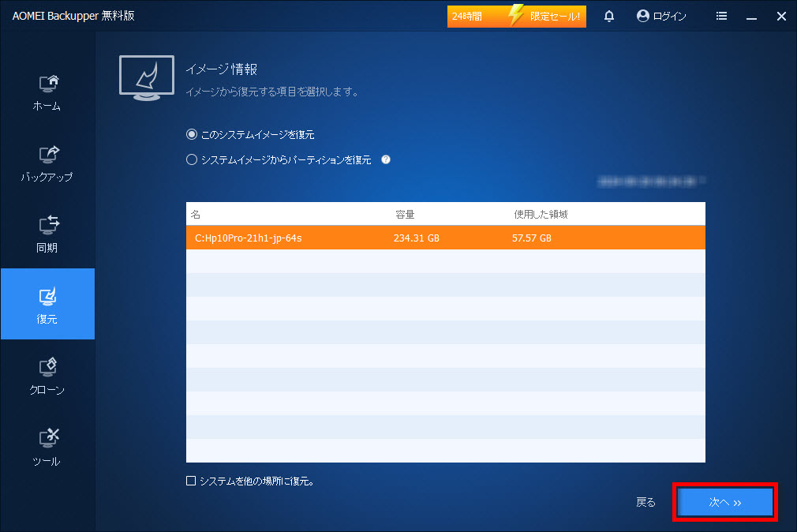Select the Restore (復元) sidebar icon
This screenshot has height=532, width=797.
pos(47,305)
